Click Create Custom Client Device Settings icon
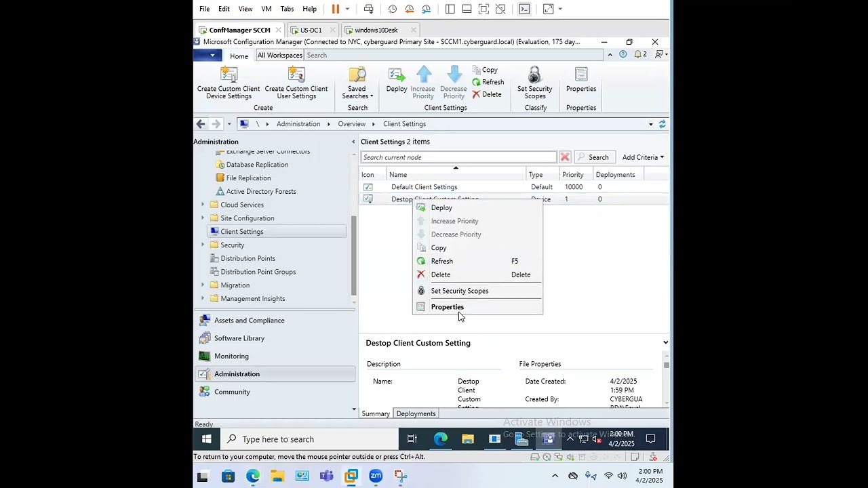This screenshot has width=868, height=488. coord(229,75)
